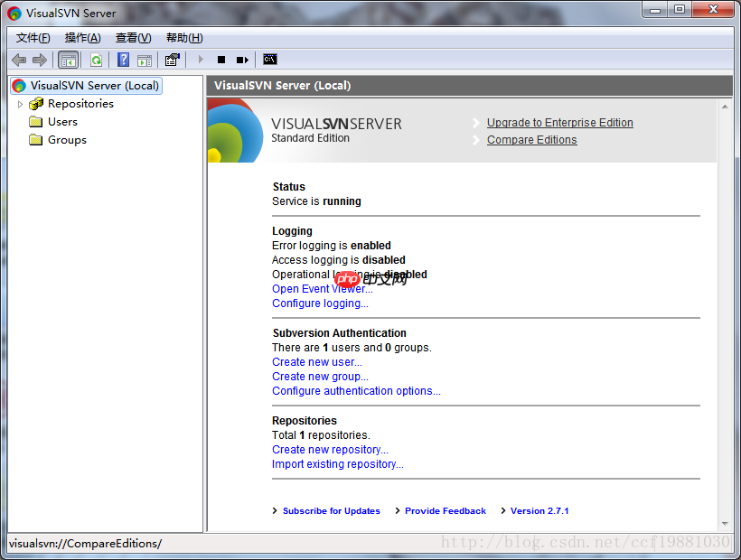Open the server Properties toolbar icon
Image resolution: width=741 pixels, height=560 pixels.
(173, 60)
